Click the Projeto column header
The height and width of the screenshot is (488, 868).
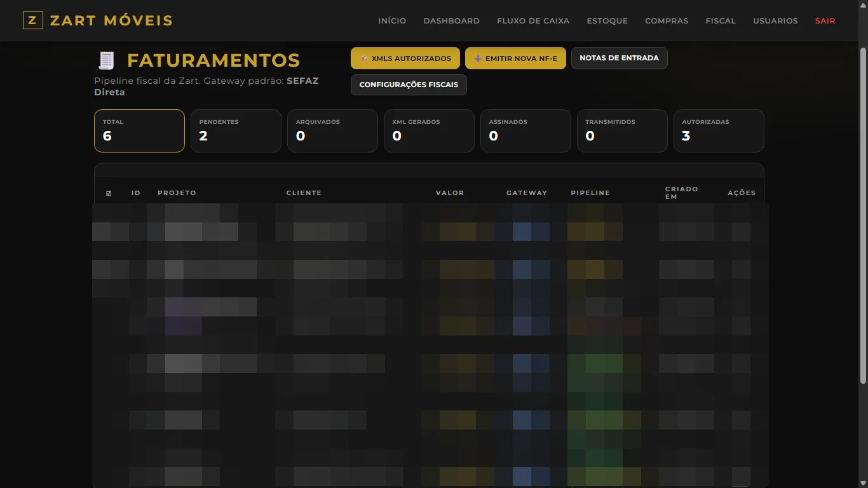[177, 193]
